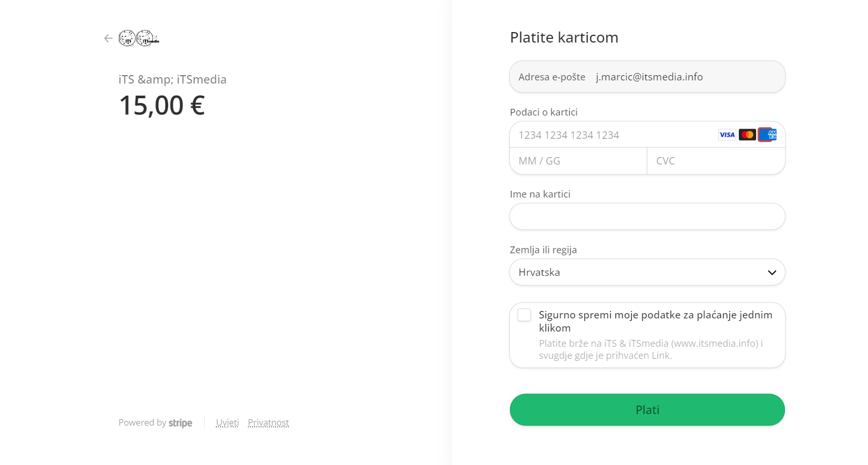
Task: Click the 15,00 € amount text
Action: coord(162,106)
